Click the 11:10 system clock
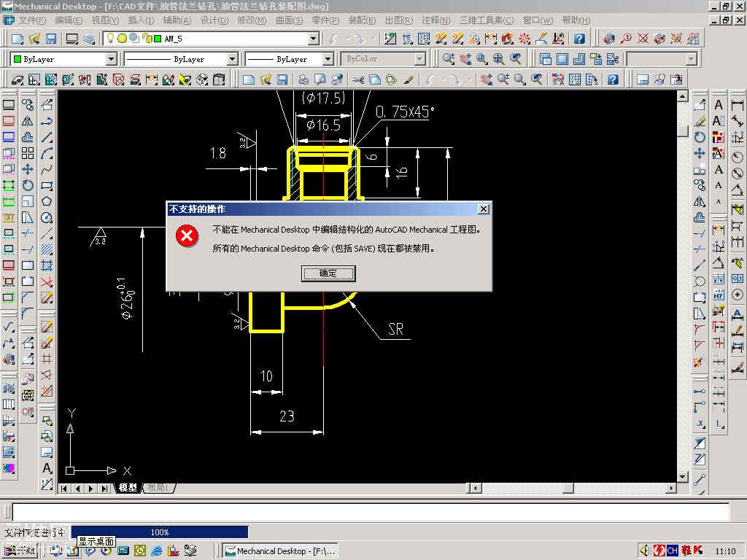The image size is (747, 560). pos(725,551)
